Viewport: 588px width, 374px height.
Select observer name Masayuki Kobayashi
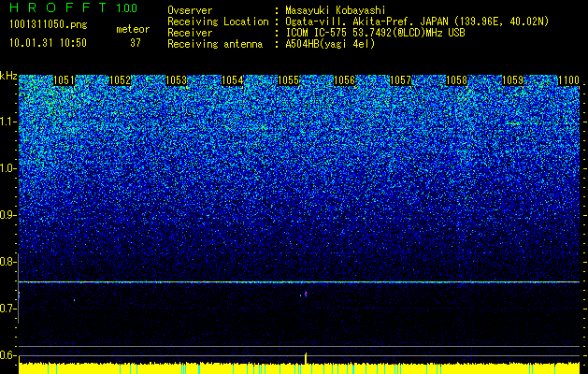(335, 10)
